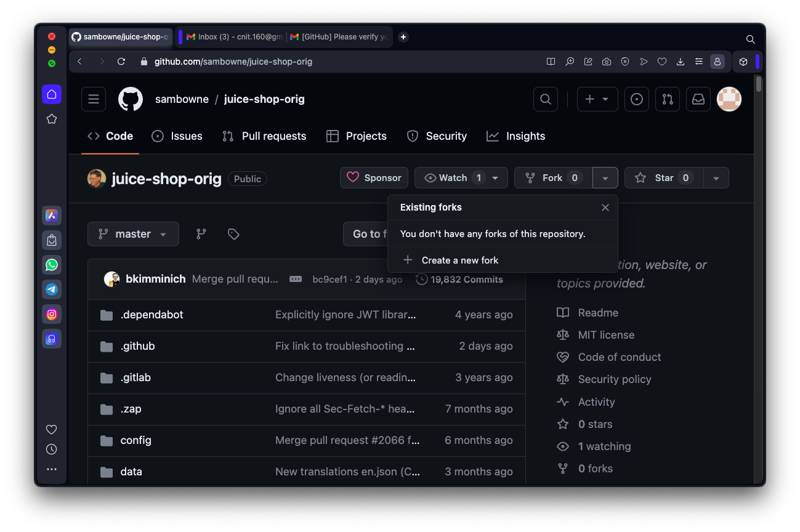Click the profile account icon in toolbar
This screenshot has width=800, height=532.
tap(717, 62)
